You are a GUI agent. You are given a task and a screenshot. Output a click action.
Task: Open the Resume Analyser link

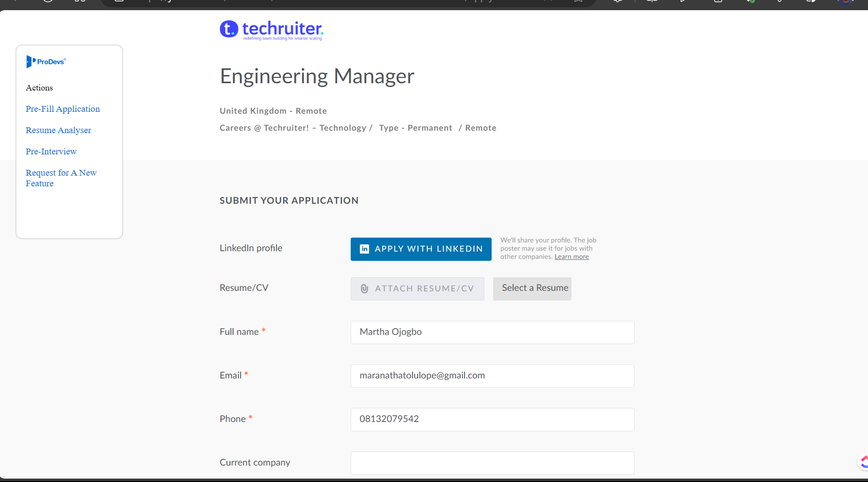point(59,130)
